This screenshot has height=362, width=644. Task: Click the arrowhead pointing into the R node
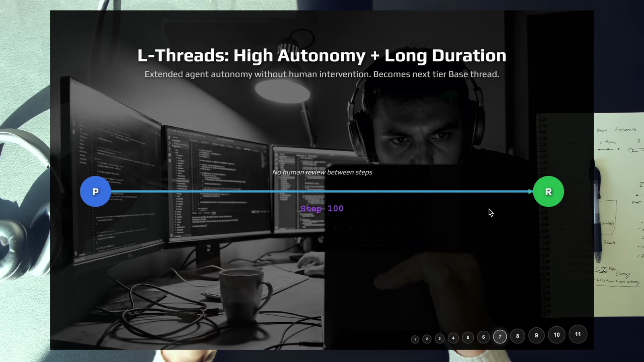click(x=530, y=191)
